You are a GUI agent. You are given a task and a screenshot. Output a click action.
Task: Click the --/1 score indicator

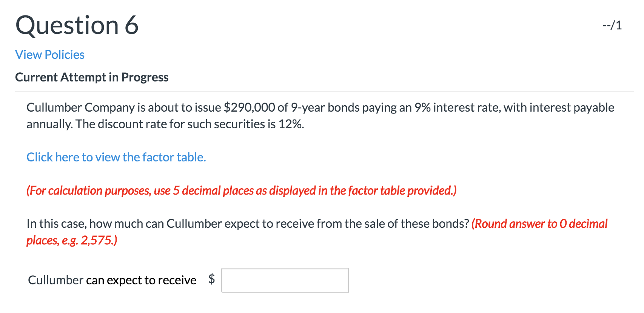click(612, 25)
